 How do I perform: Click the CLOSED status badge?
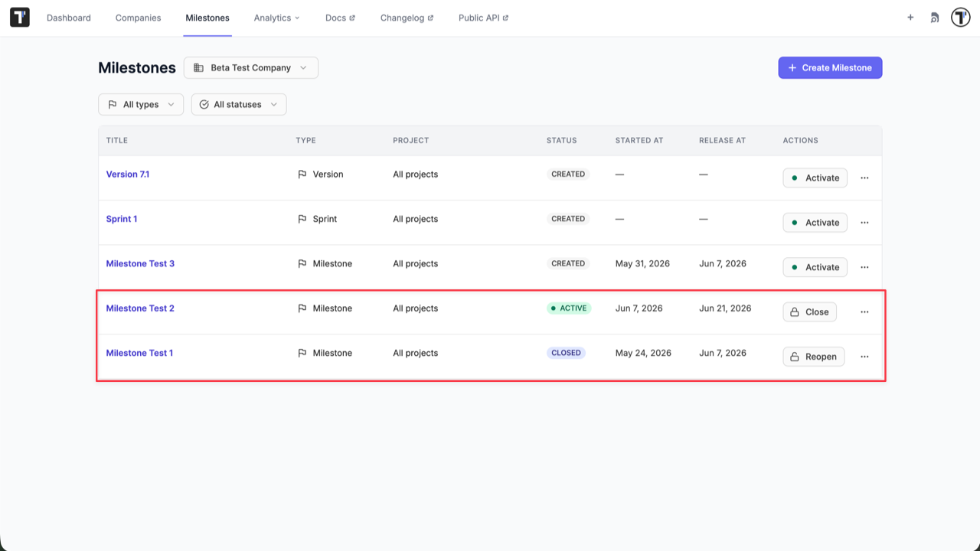tap(566, 353)
